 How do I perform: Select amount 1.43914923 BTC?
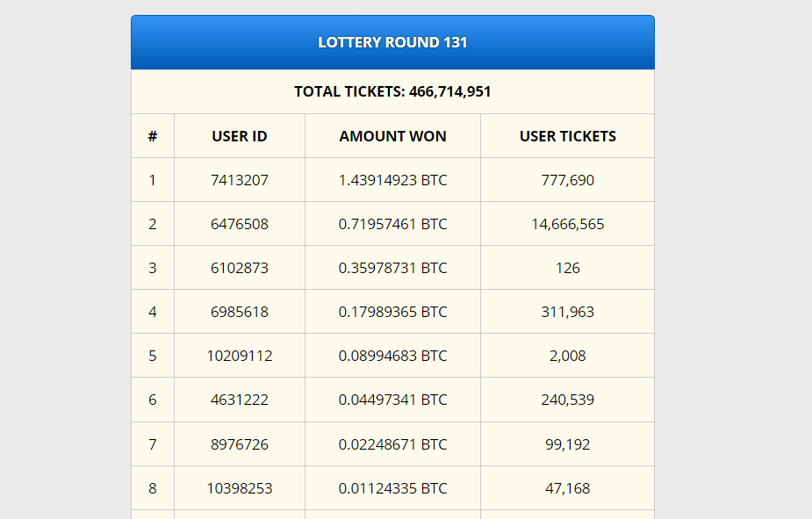tap(392, 180)
